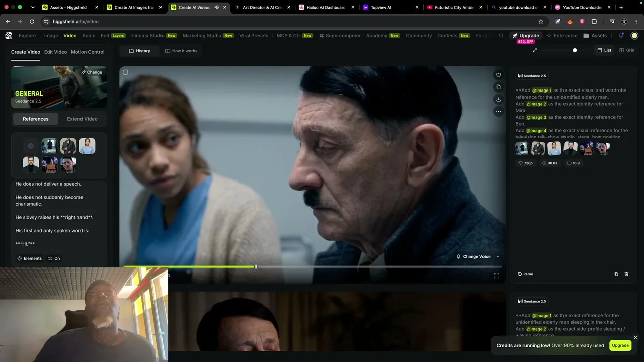Go to Marketing Studio
Image resolution: width=644 pixels, height=362 pixels.
[x=208, y=36]
